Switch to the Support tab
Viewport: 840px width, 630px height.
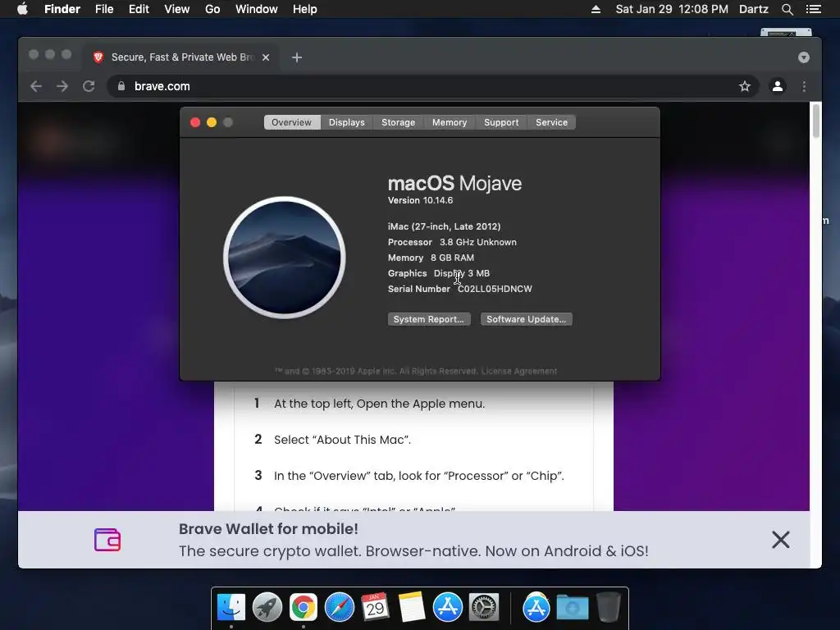coord(501,123)
